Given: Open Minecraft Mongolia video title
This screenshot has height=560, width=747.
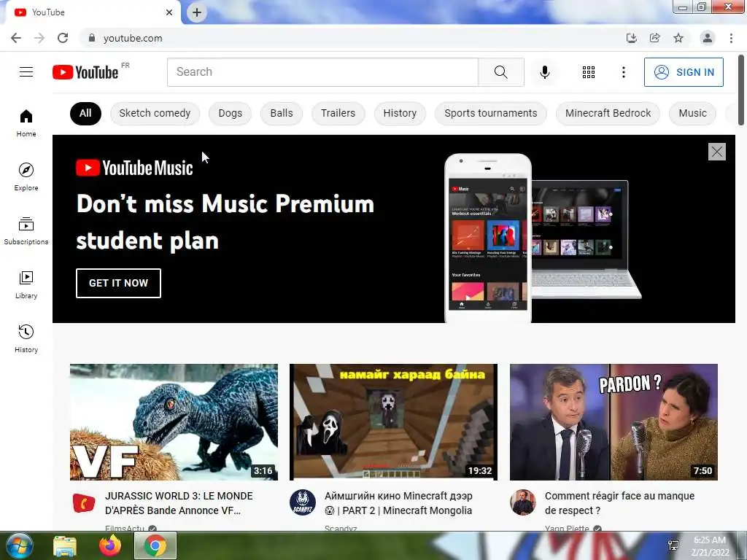Looking at the screenshot, I should pos(399,503).
